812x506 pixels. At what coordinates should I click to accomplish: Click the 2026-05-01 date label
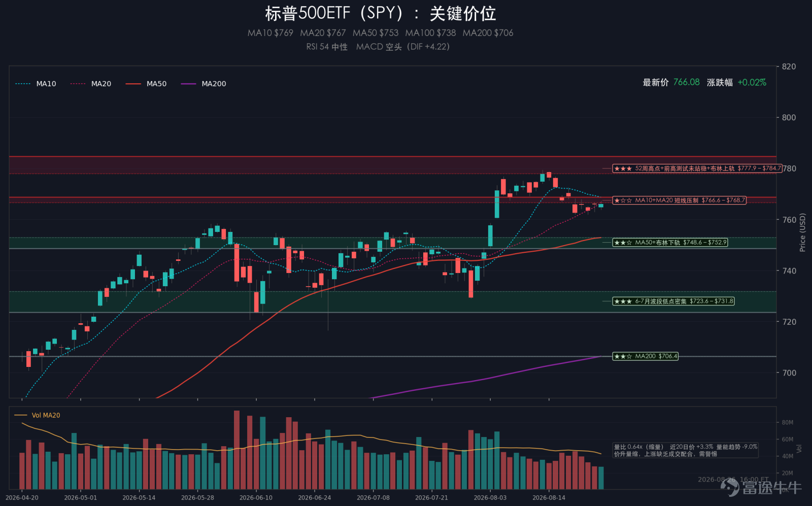pyautogui.click(x=80, y=498)
